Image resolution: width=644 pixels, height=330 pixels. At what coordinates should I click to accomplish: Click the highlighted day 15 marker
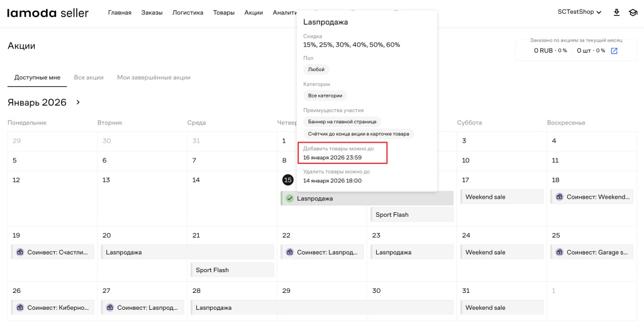[x=287, y=180]
